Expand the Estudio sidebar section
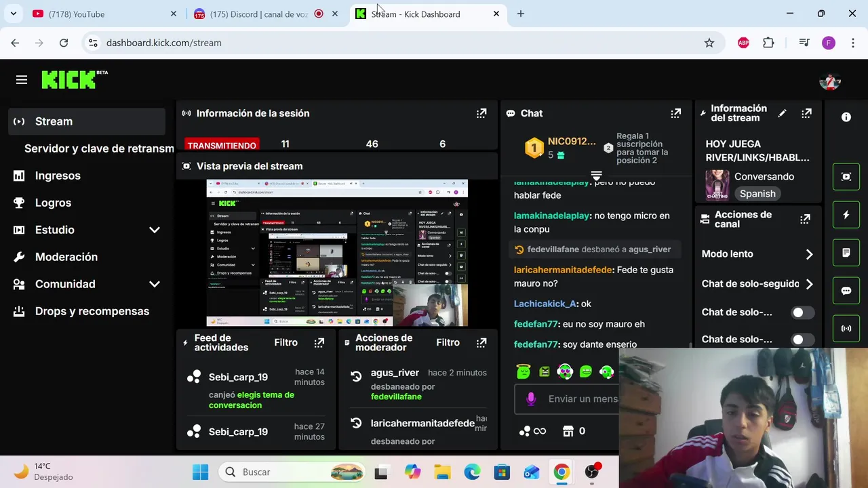Image resolution: width=868 pixels, height=488 pixels. (x=155, y=230)
